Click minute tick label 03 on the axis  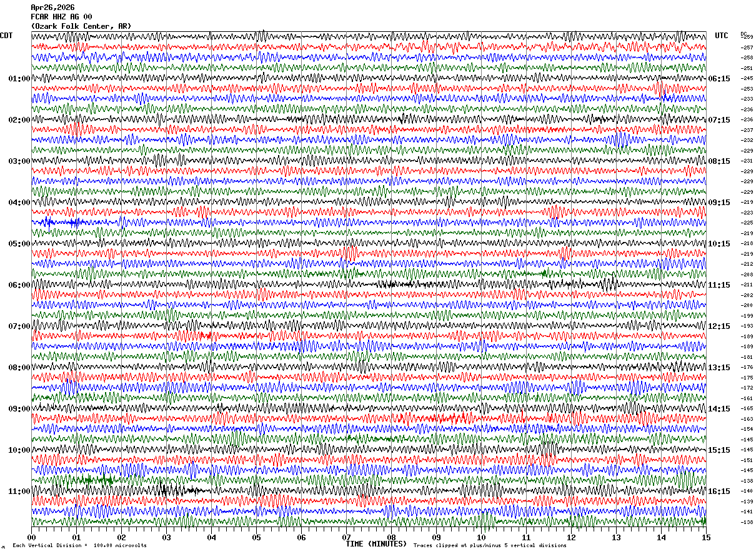point(166,537)
